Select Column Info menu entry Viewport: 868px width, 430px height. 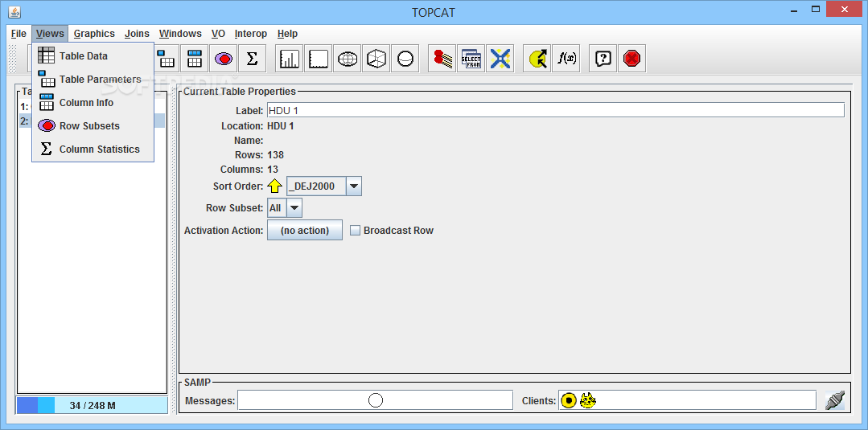pos(93,102)
